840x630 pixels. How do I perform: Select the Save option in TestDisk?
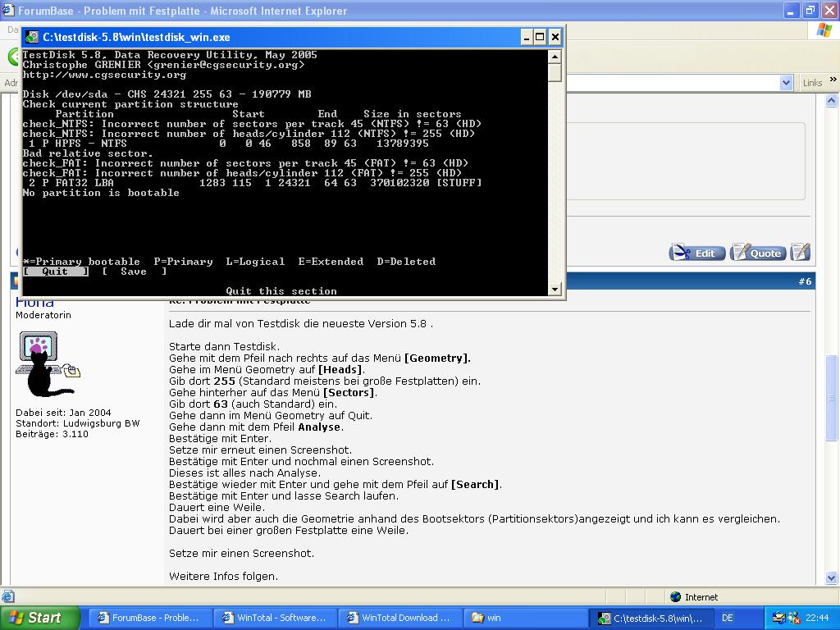[134, 272]
